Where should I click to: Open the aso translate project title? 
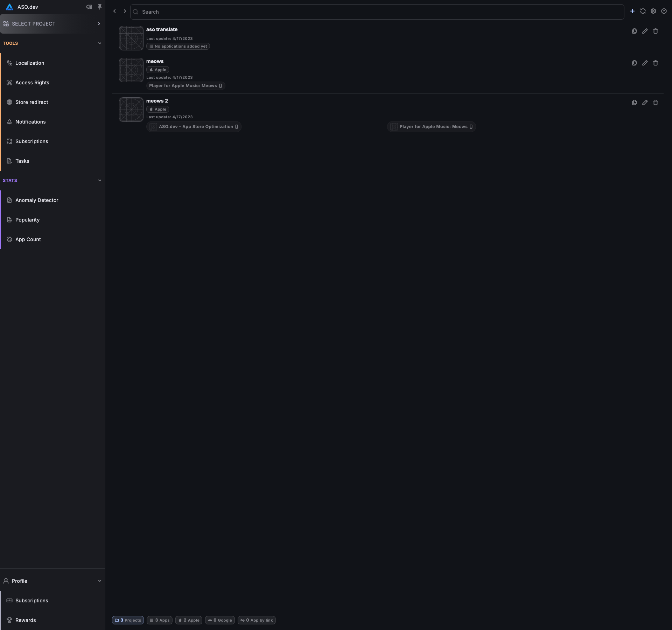[x=162, y=29]
